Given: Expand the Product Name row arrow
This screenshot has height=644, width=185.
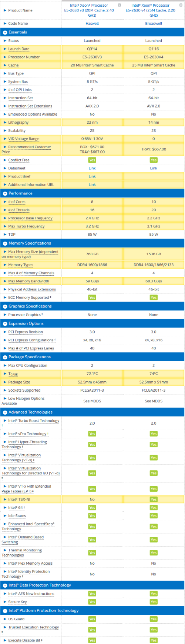Looking at the screenshot, I should coord(5,10).
